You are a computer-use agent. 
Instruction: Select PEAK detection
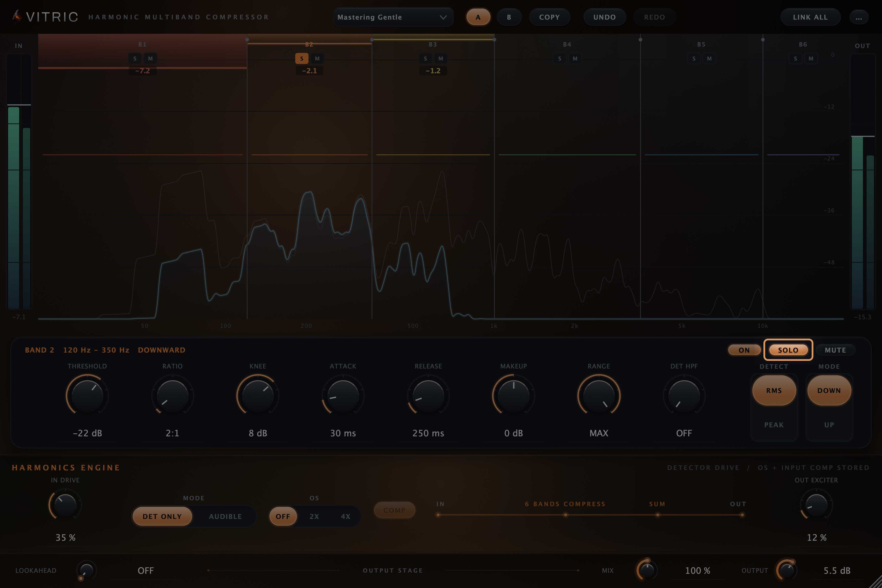(x=774, y=425)
